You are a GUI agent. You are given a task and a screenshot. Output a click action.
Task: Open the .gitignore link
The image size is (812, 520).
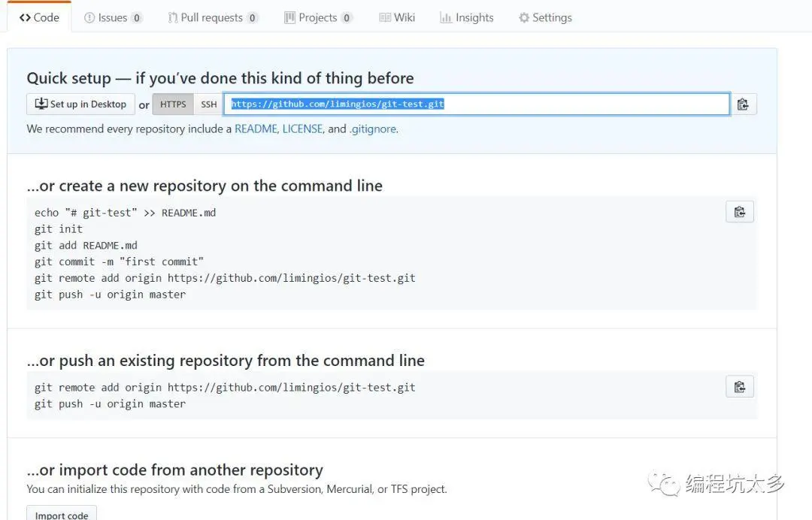(373, 128)
